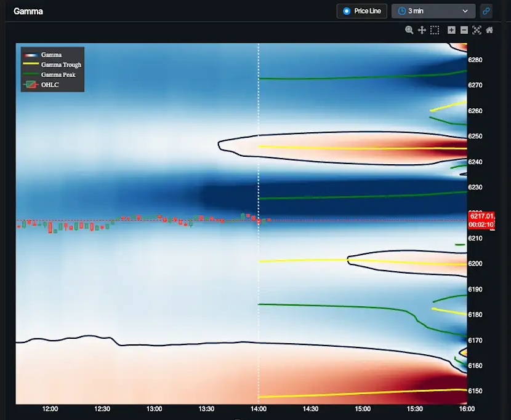Click the 6217.01 current price label

tap(481, 216)
